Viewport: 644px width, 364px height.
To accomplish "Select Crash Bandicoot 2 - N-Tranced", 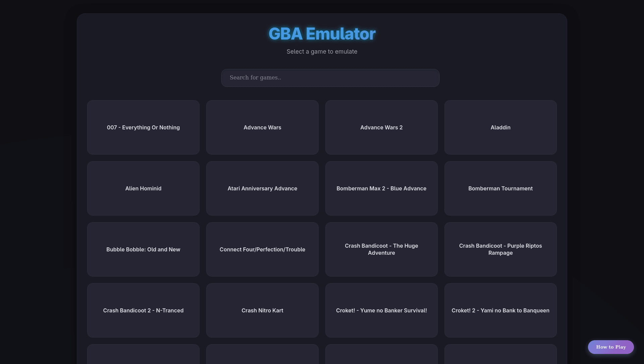I will pyautogui.click(x=143, y=310).
